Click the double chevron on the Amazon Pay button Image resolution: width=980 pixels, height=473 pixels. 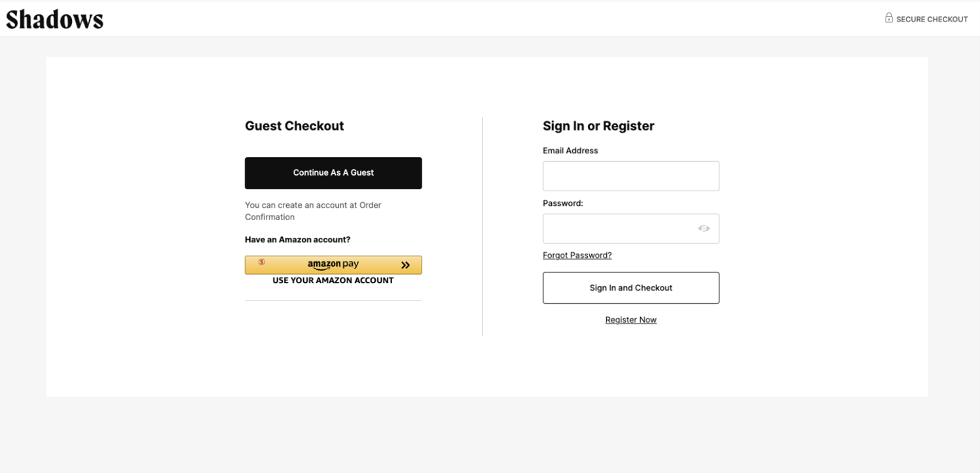point(406,265)
